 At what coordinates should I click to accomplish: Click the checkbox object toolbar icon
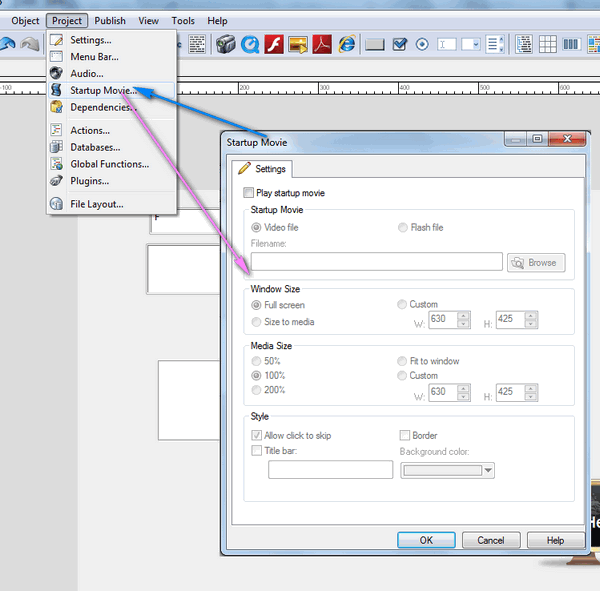click(x=400, y=44)
